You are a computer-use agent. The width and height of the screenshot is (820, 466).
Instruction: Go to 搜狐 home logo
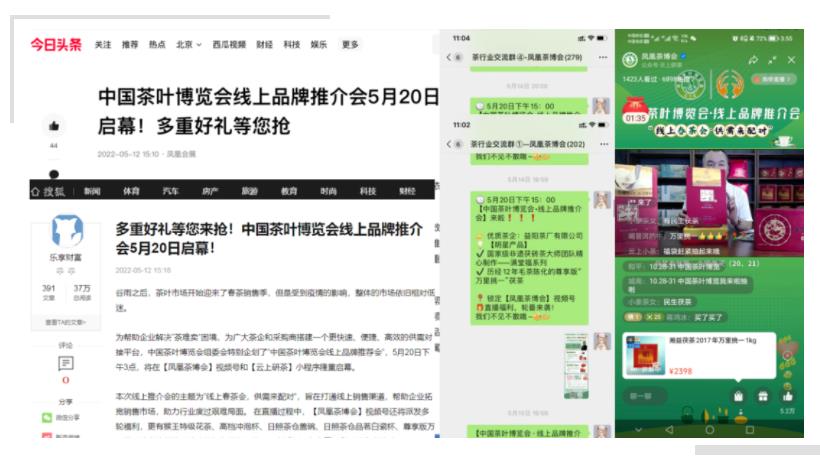pyautogui.click(x=49, y=191)
